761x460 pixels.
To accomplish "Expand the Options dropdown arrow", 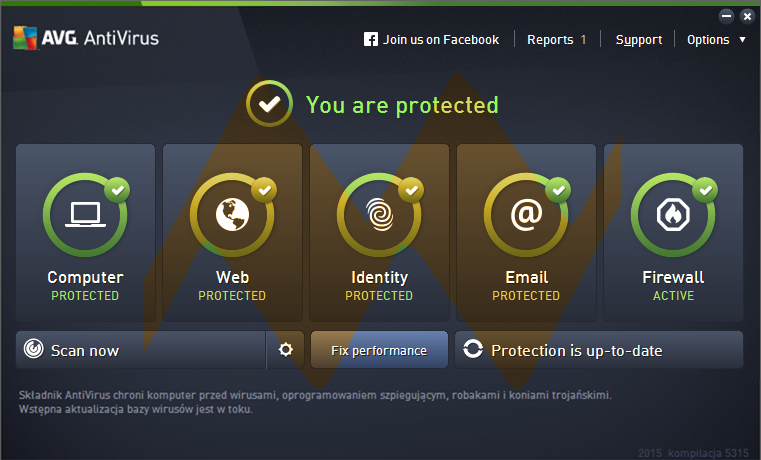I will (742, 40).
